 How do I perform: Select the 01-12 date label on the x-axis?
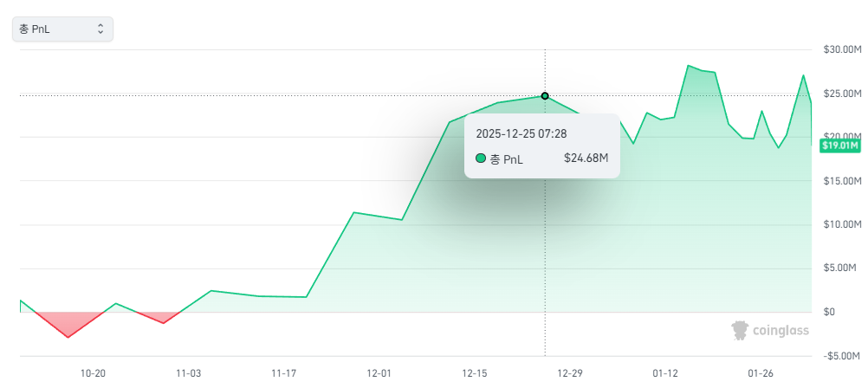[x=665, y=373]
